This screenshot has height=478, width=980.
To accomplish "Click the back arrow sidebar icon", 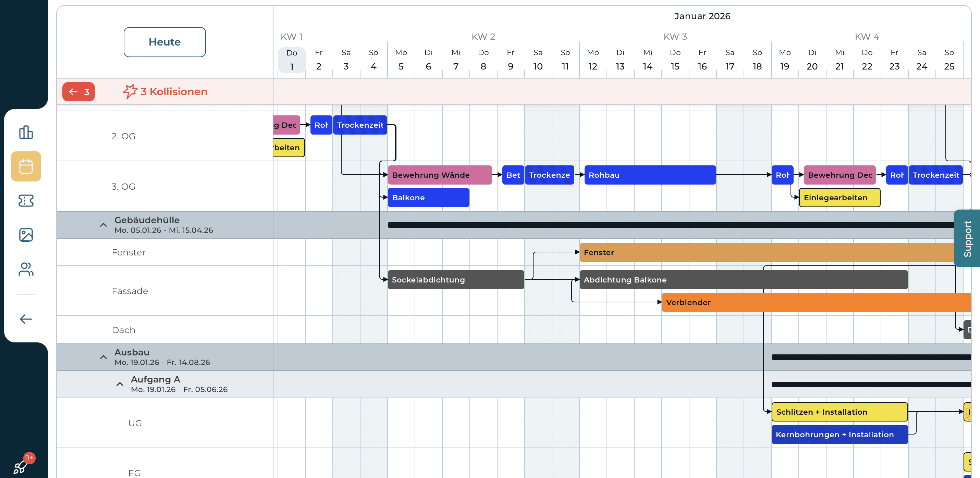I will point(26,319).
